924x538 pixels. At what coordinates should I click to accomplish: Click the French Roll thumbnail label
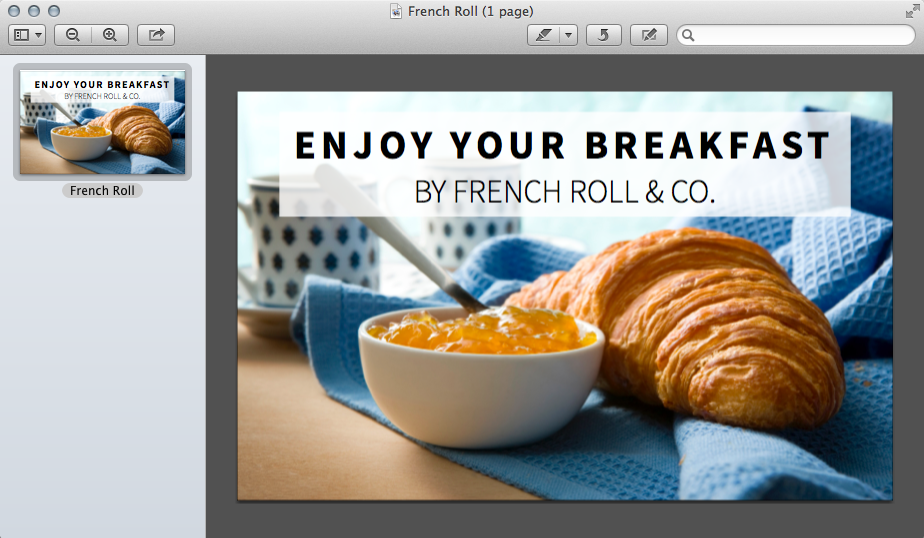(102, 190)
